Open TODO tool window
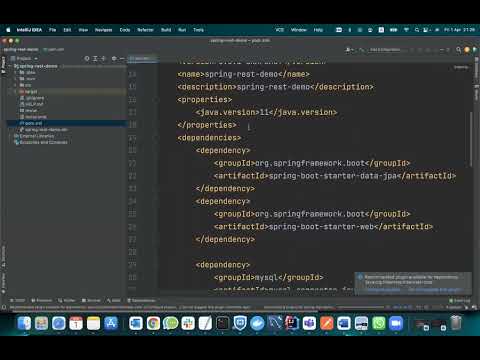 pos(18,300)
